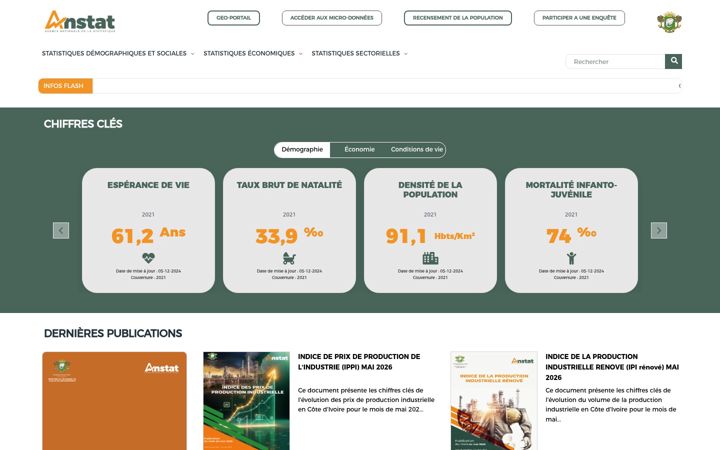The image size is (720, 450).
Task: Click the 33,9 ‰ value
Action: (289, 236)
